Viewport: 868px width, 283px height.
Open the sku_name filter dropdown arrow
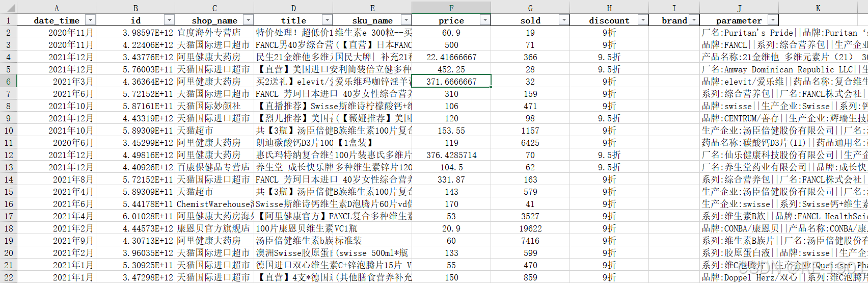pos(406,20)
